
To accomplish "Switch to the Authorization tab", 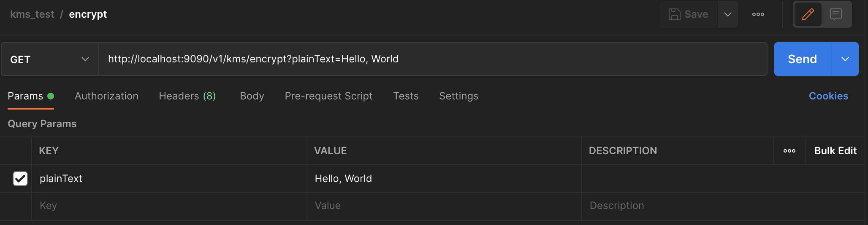I will click(x=106, y=96).
